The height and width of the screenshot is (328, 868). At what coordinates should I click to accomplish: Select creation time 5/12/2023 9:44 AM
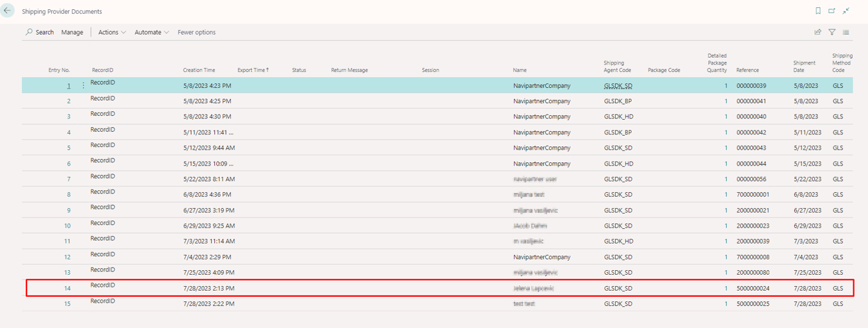tap(208, 148)
